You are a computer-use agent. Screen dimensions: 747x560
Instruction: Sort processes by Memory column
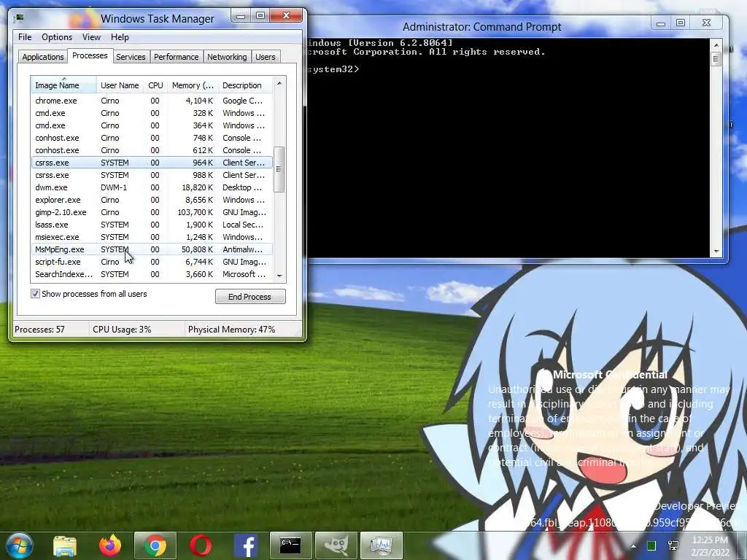(x=193, y=85)
